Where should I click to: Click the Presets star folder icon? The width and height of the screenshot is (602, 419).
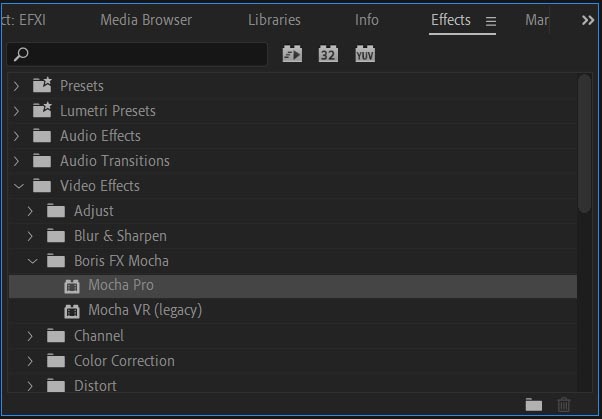[x=42, y=86]
